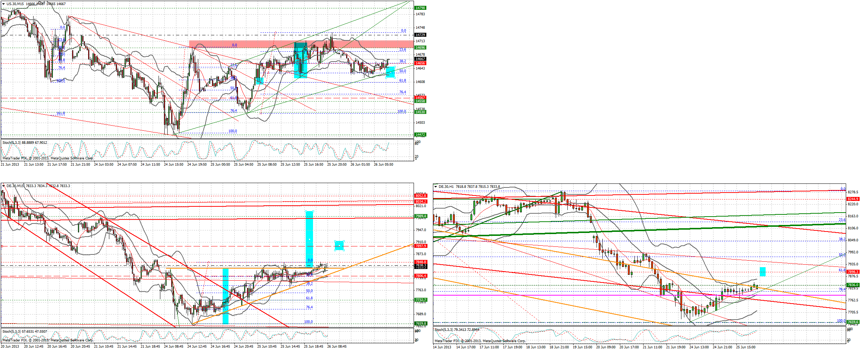The height and width of the screenshot is (356, 868).
Task: Select the red 7848.8 price label
Action: pos(421,262)
